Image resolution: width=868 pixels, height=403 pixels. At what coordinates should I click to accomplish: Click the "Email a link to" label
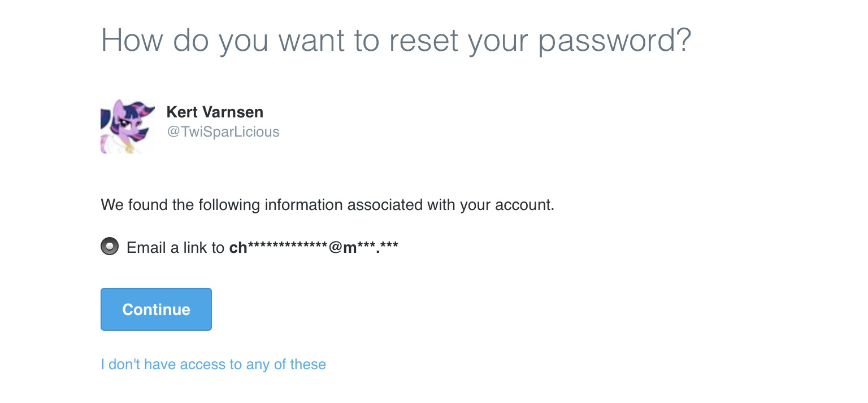pyautogui.click(x=175, y=247)
